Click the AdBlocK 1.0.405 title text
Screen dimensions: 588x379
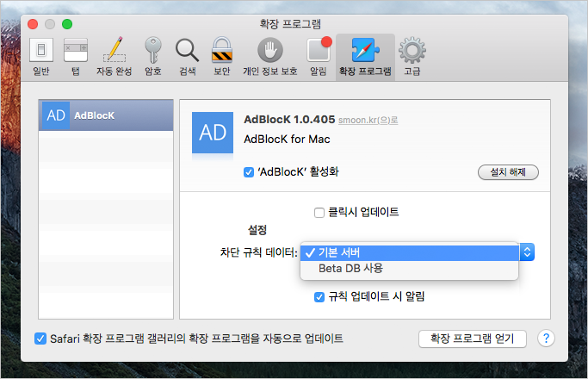click(289, 120)
